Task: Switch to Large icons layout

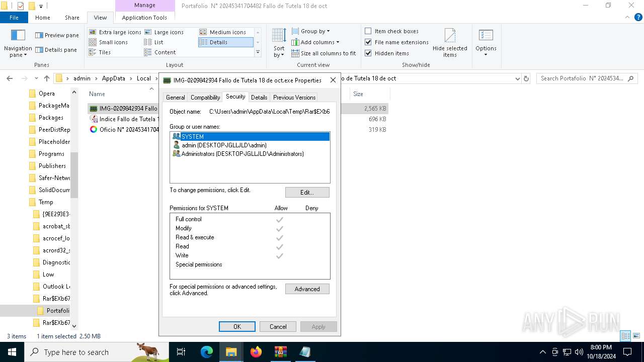Action: click(x=164, y=32)
